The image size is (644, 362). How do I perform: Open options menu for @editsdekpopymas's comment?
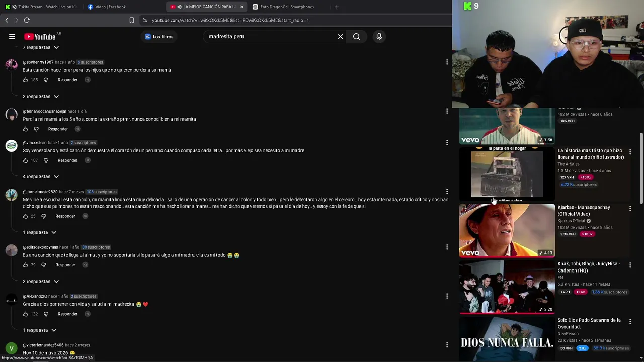[x=447, y=247]
